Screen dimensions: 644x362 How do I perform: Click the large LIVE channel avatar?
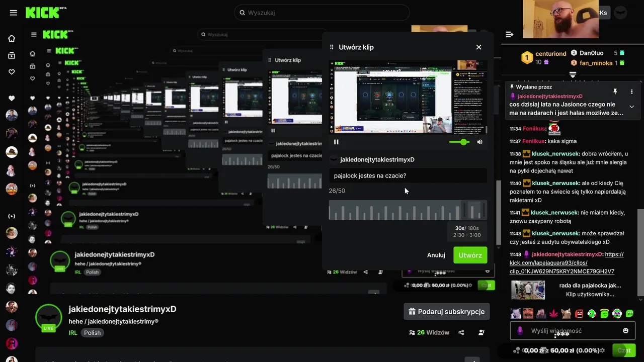click(48, 318)
